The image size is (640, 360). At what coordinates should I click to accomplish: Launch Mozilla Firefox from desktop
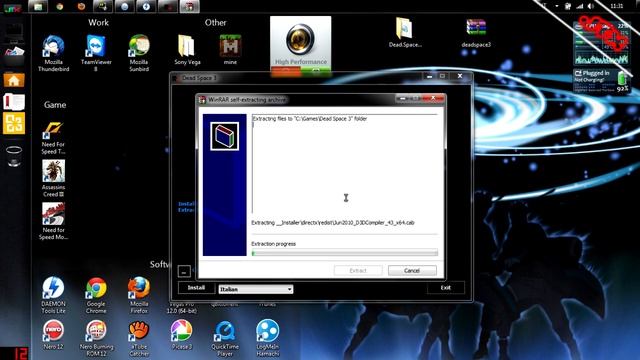pos(139,295)
